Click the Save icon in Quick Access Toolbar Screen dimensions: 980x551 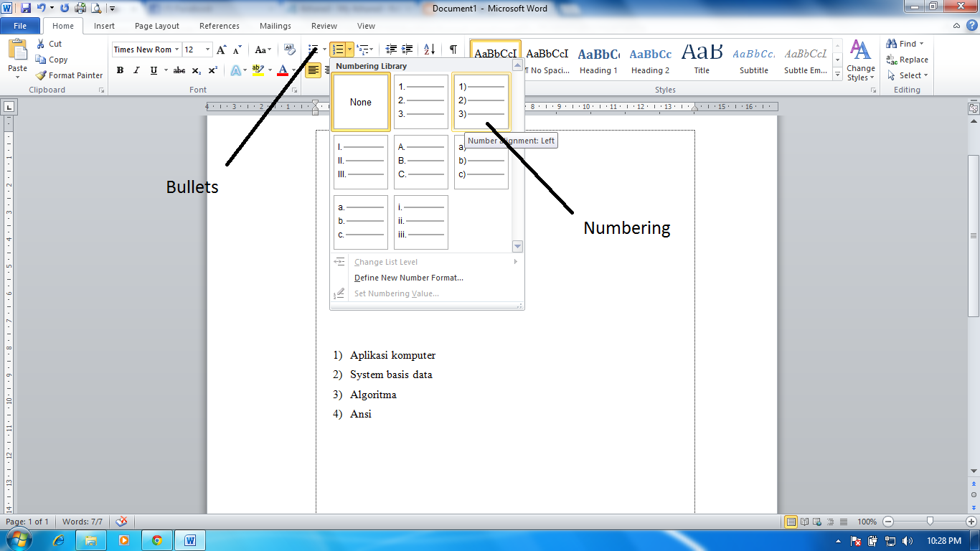coord(26,9)
